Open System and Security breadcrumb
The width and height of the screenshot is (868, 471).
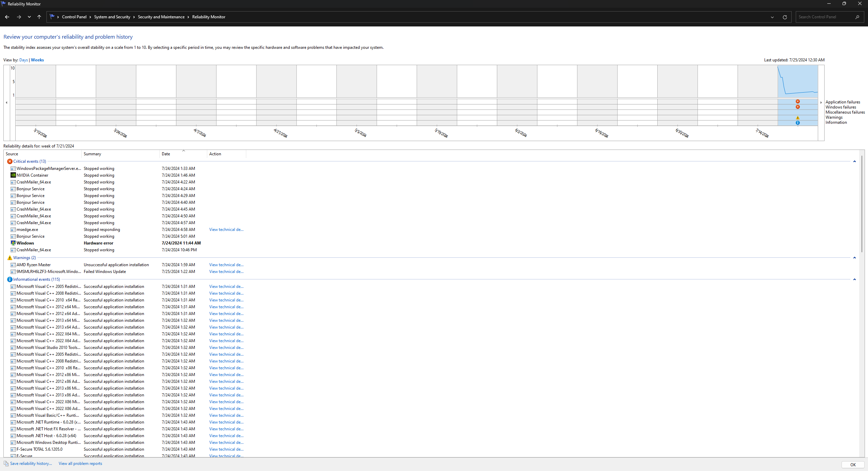[x=112, y=17]
